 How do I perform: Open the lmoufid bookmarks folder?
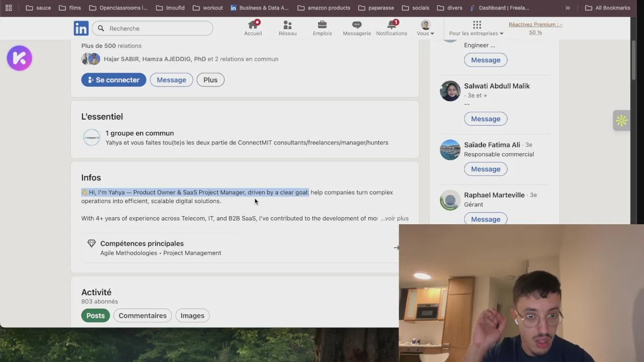(170, 8)
